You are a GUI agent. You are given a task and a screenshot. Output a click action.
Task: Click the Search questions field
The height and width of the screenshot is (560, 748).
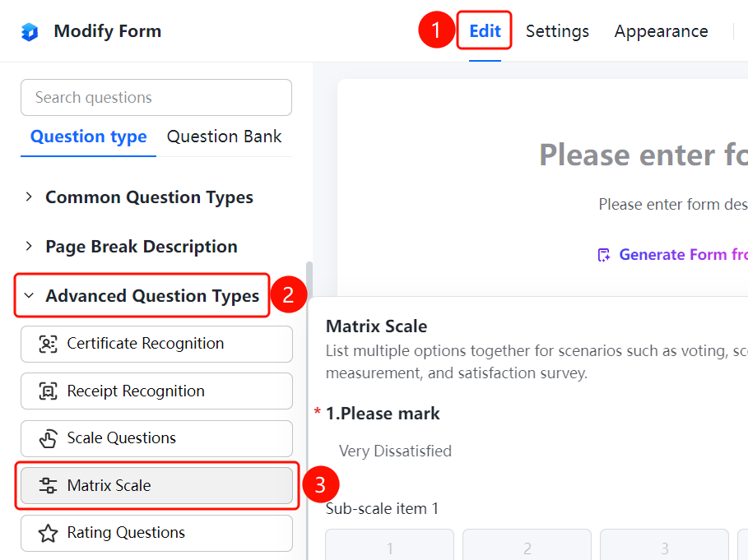pyautogui.click(x=156, y=98)
